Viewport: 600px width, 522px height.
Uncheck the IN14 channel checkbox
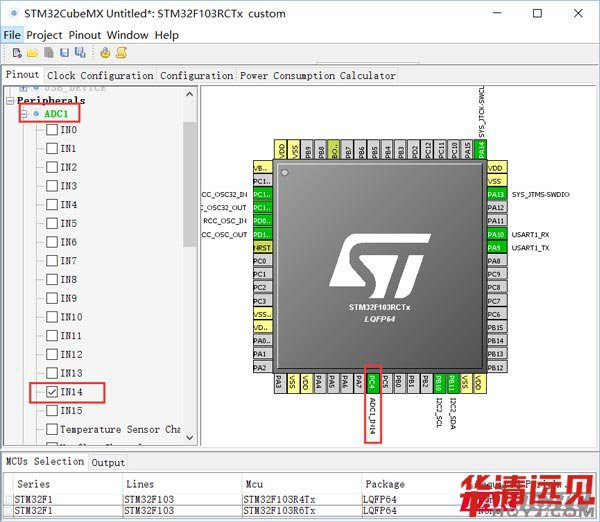(52, 392)
